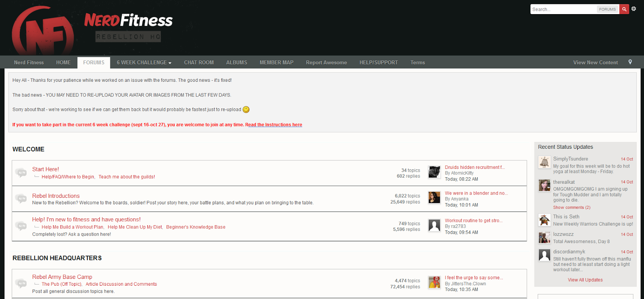The image size is (644, 299).
Task: Click Read the Instructions here link
Action: 274,125
